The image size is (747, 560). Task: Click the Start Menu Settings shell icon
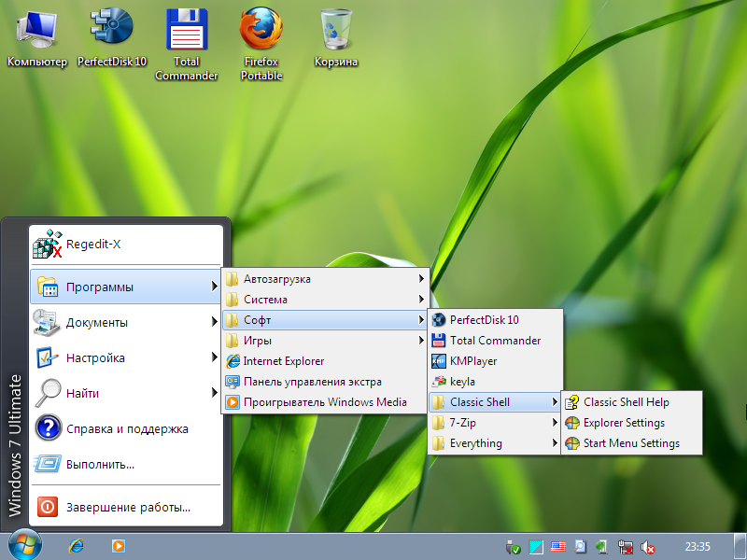click(x=572, y=443)
